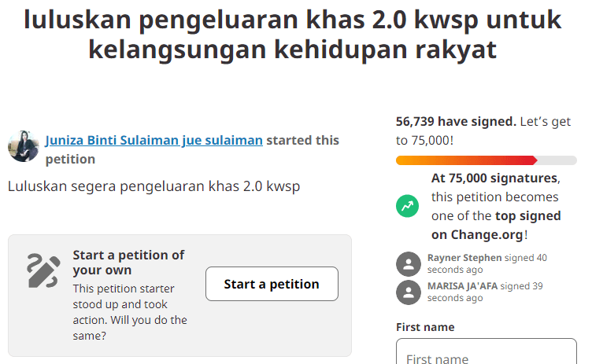Click the 'started this petition' text
The image size is (592, 364).
click(x=193, y=149)
